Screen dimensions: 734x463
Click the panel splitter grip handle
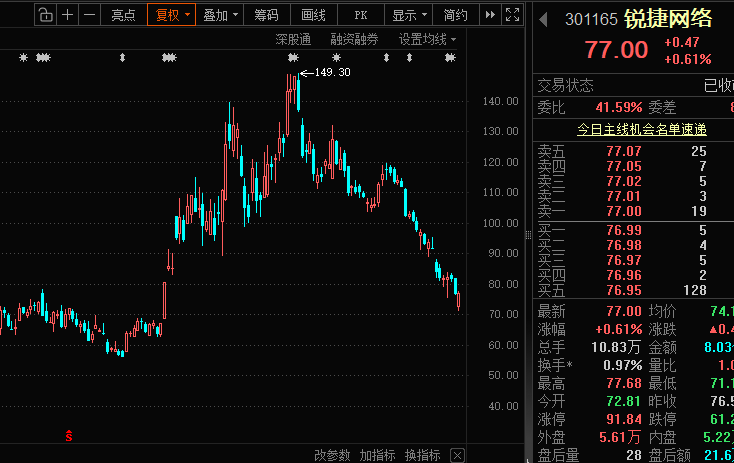[x=528, y=235]
